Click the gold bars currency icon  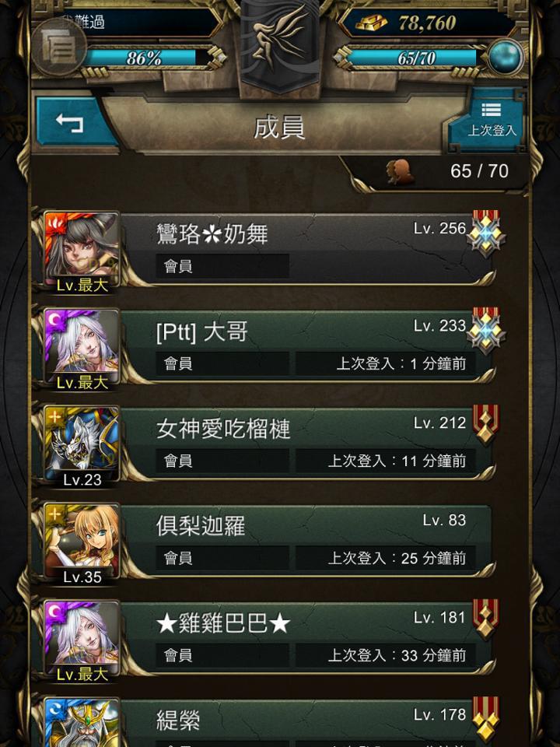point(372,22)
